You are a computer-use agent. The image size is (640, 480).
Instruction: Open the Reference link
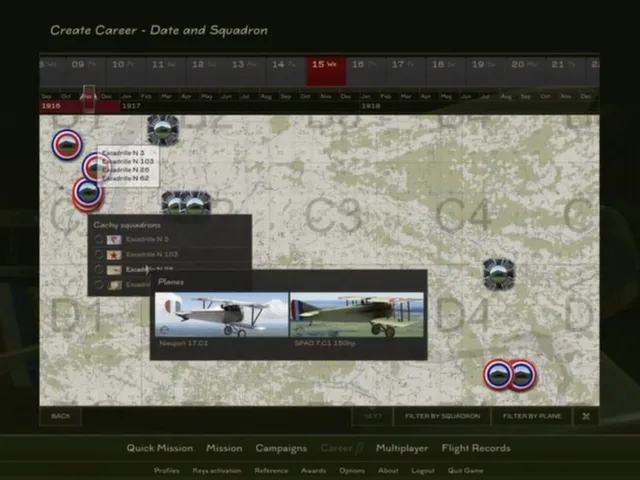click(x=271, y=471)
